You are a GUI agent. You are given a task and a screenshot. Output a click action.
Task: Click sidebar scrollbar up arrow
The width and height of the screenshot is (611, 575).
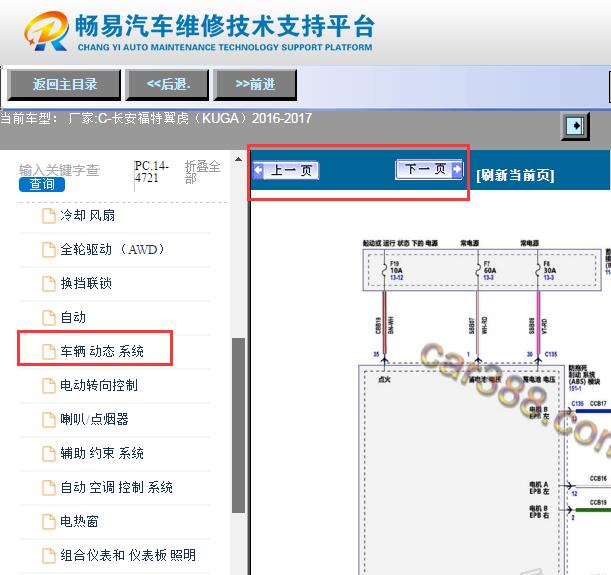coord(238,159)
